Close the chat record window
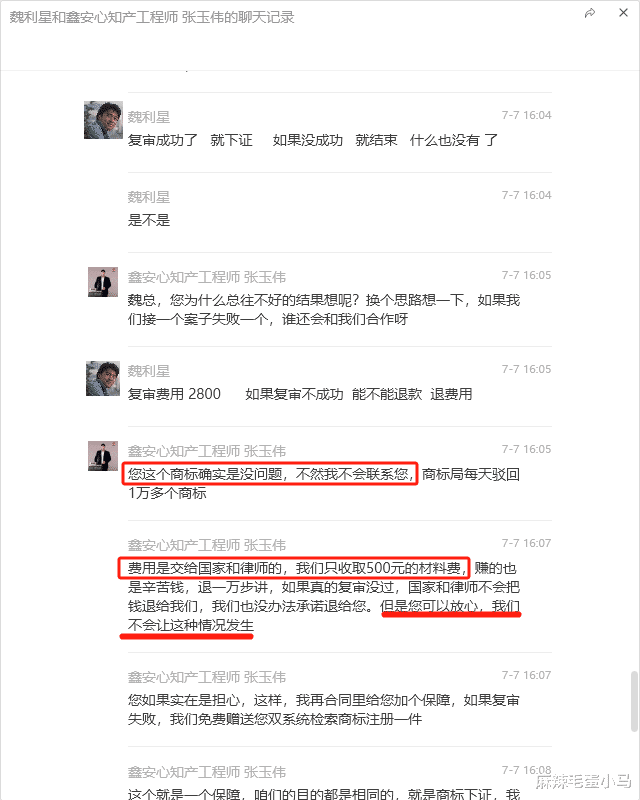Image resolution: width=640 pixels, height=800 pixels. [x=623, y=13]
